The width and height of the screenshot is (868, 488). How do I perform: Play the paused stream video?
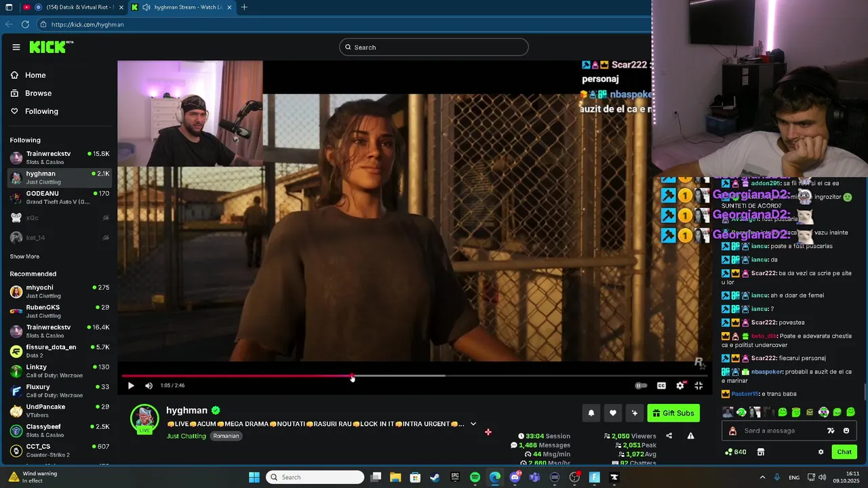pyautogui.click(x=131, y=386)
